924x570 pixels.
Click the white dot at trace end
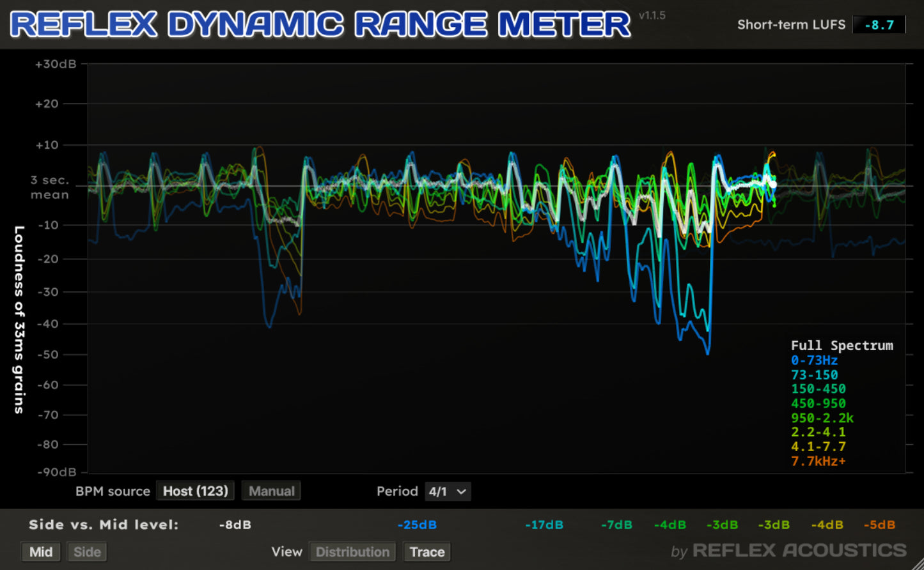coord(772,185)
